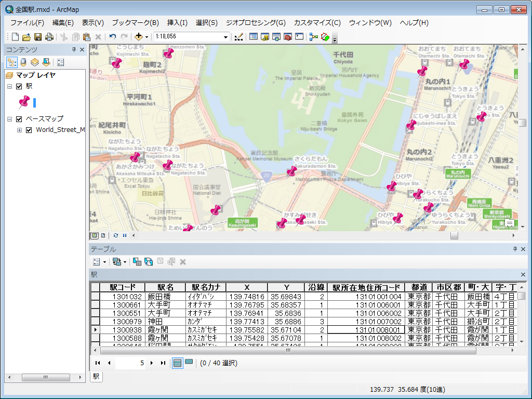Collapse the 駅 layer in contents
This screenshot has width=532, height=399.
(x=9, y=87)
